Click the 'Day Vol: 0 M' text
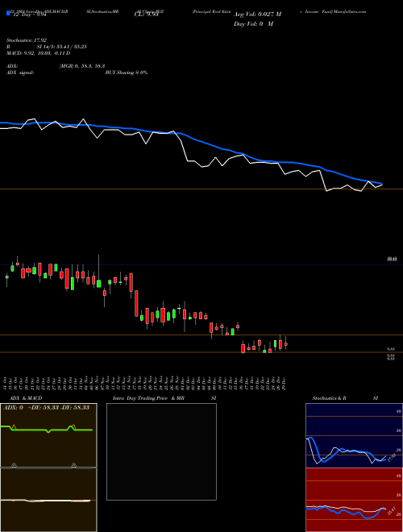The height and width of the screenshot is (532, 403). (x=253, y=24)
